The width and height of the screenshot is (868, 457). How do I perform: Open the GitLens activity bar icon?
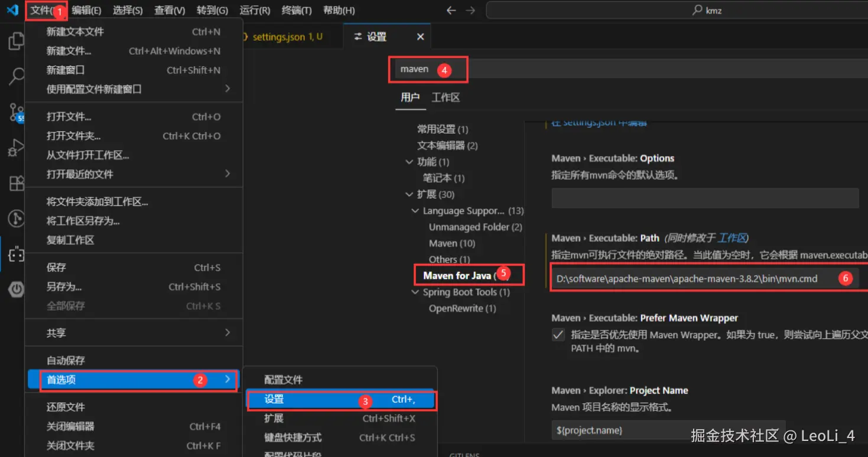[x=16, y=219]
